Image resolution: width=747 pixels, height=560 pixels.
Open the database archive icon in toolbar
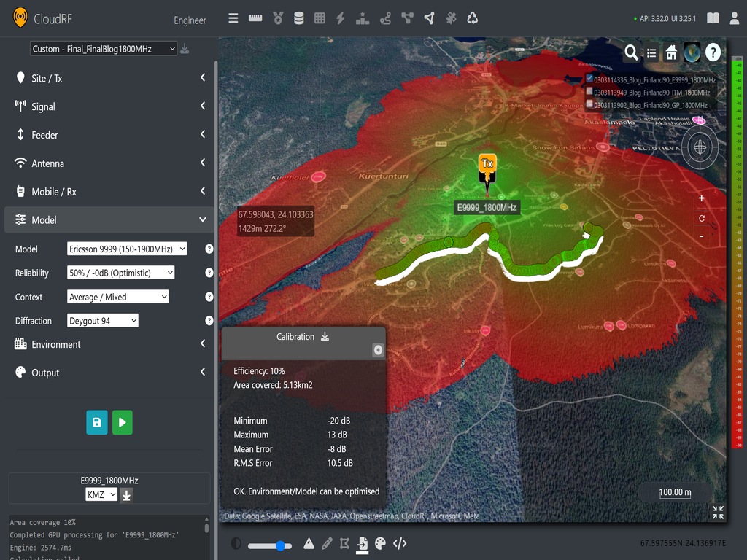(x=298, y=18)
